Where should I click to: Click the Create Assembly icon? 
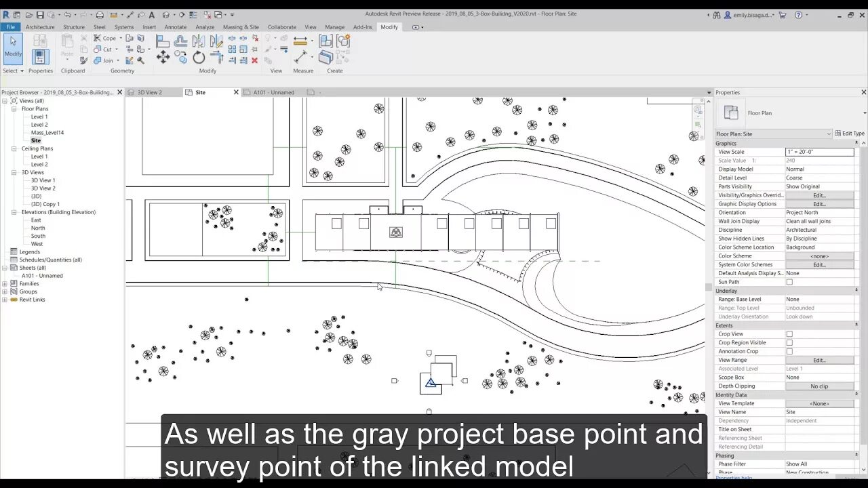[x=325, y=41]
